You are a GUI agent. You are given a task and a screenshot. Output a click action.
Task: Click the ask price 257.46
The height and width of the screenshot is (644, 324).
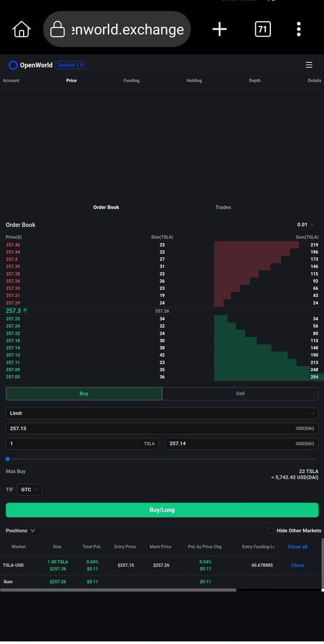(x=13, y=245)
